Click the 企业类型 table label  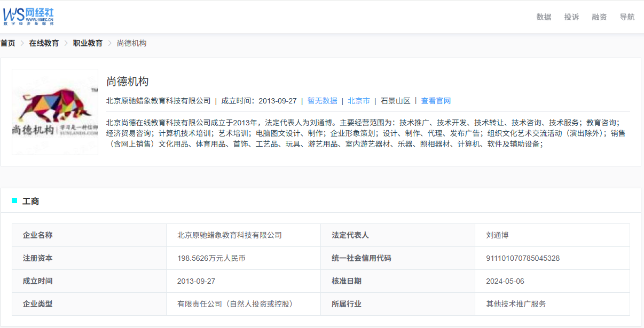pyautogui.click(x=38, y=304)
